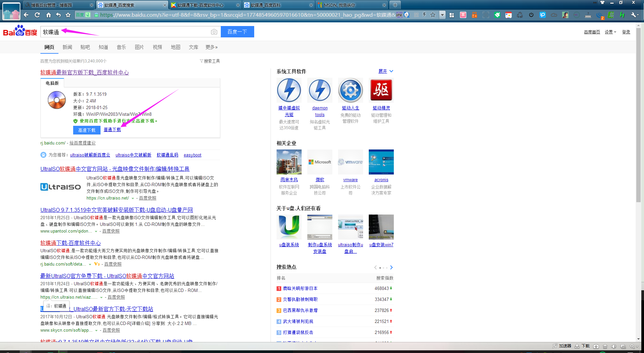Switch to the 博客后台管理 tab
644x353 pixels.
tap(58, 5)
